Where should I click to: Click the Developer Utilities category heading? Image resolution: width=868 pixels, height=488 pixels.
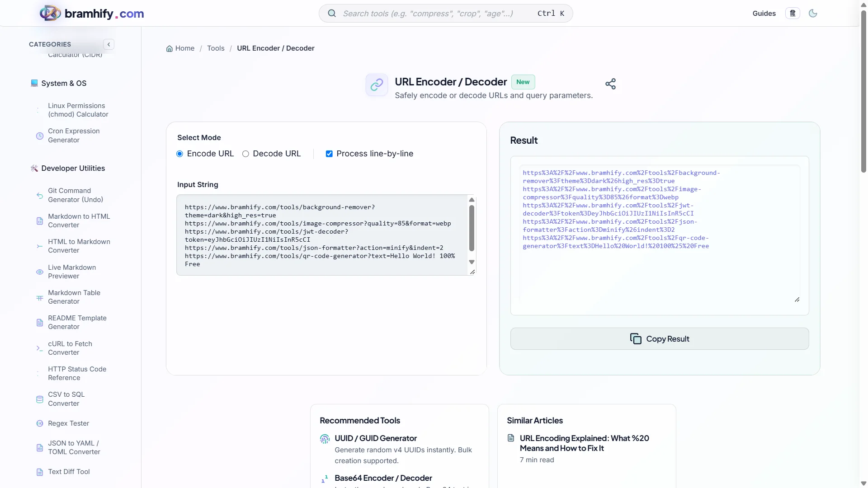pos(73,169)
